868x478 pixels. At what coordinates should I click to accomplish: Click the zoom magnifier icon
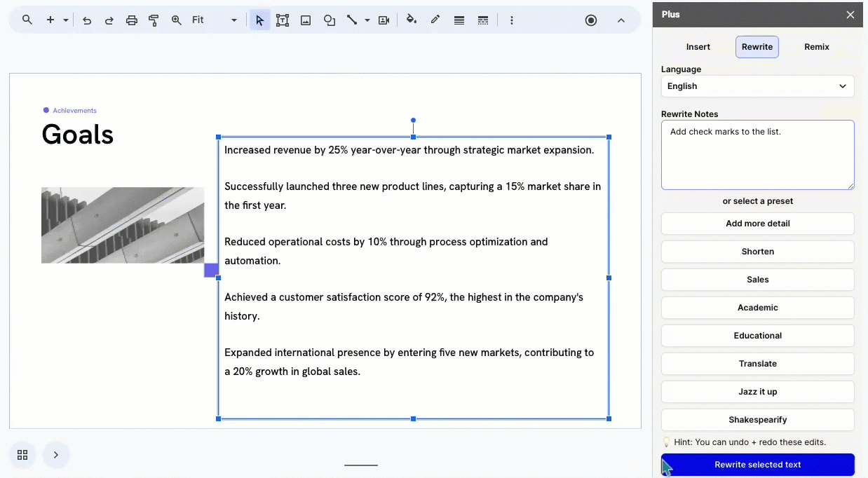pyautogui.click(x=176, y=20)
